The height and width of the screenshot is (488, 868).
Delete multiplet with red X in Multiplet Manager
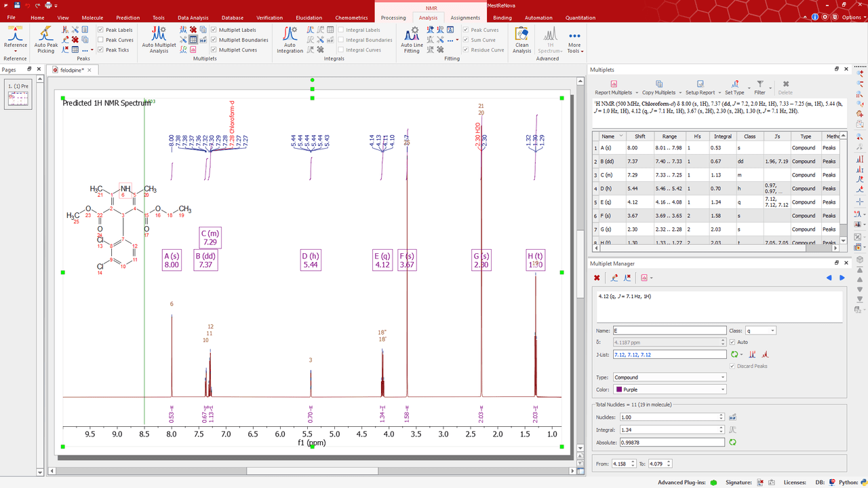click(597, 278)
